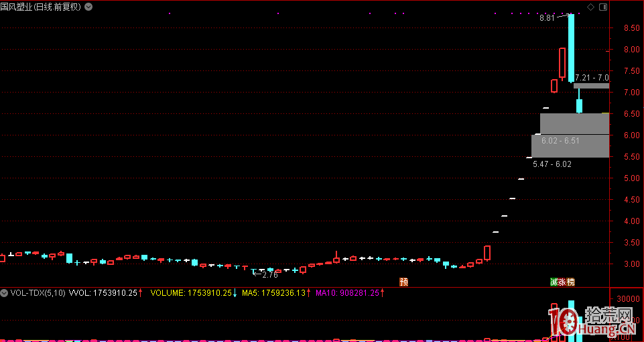Click the orange 预 event marker
644x342 pixels.
click(x=403, y=282)
